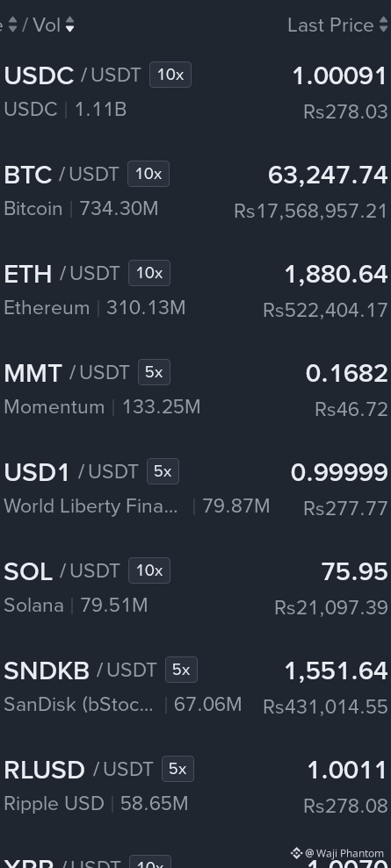Click the Last Price column header

[330, 25]
